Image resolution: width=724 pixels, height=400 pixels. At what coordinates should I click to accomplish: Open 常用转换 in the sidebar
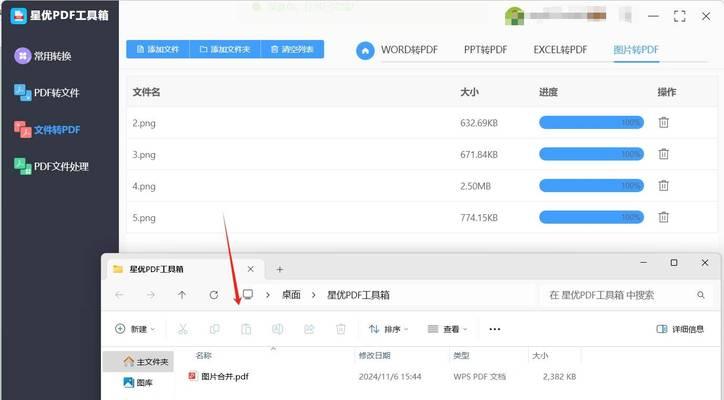[43, 56]
